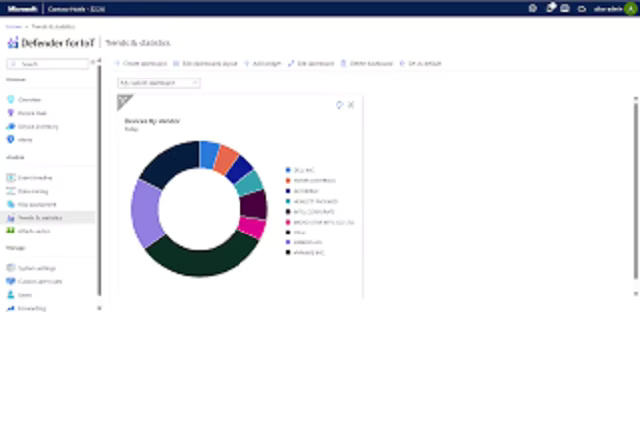Click the notifications icon in the header
This screenshot has width=640, height=431.
point(551,8)
